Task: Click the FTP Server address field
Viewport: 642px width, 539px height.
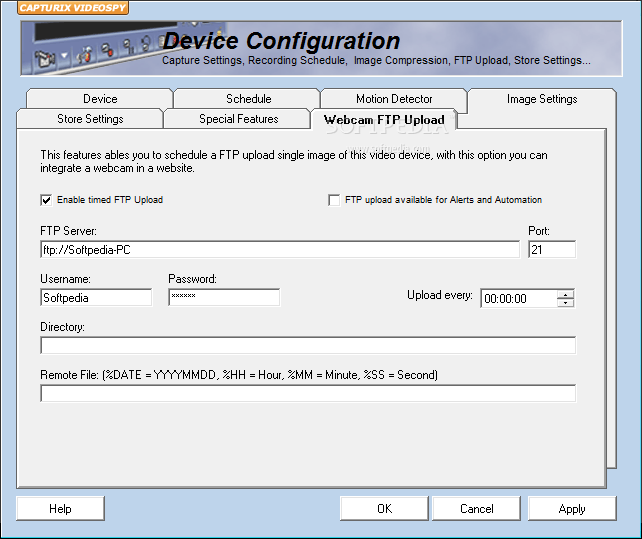Action: coord(280,249)
